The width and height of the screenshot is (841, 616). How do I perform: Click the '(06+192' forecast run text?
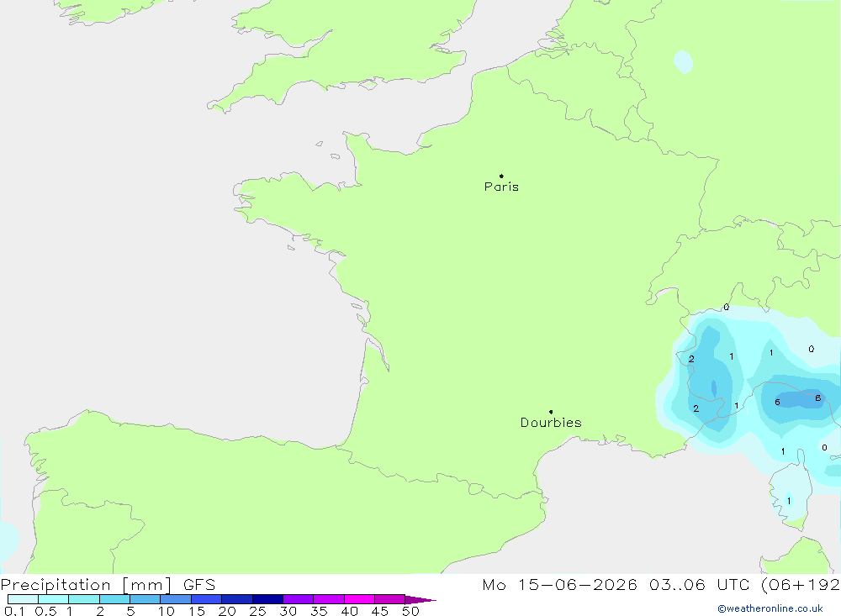[801, 585]
